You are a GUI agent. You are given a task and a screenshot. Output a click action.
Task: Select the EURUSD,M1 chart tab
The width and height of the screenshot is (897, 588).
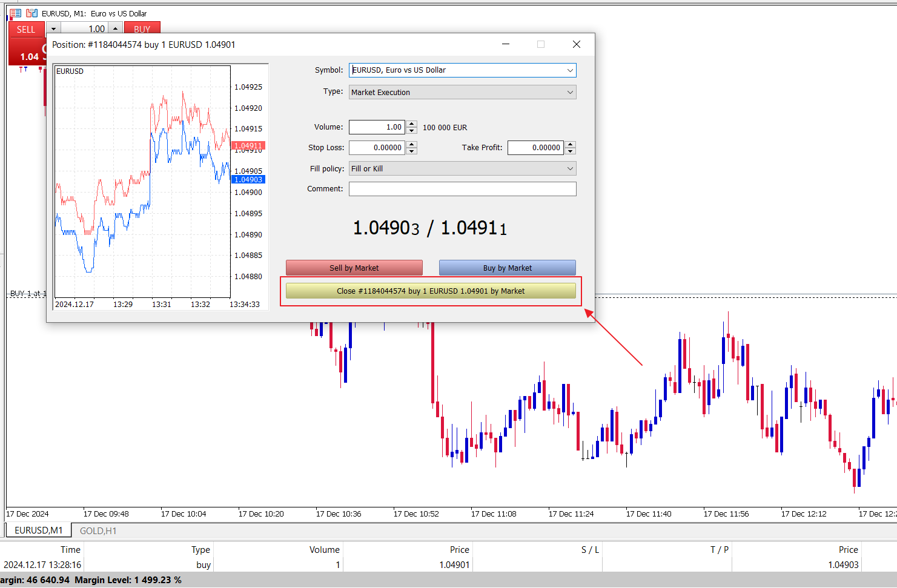39,530
